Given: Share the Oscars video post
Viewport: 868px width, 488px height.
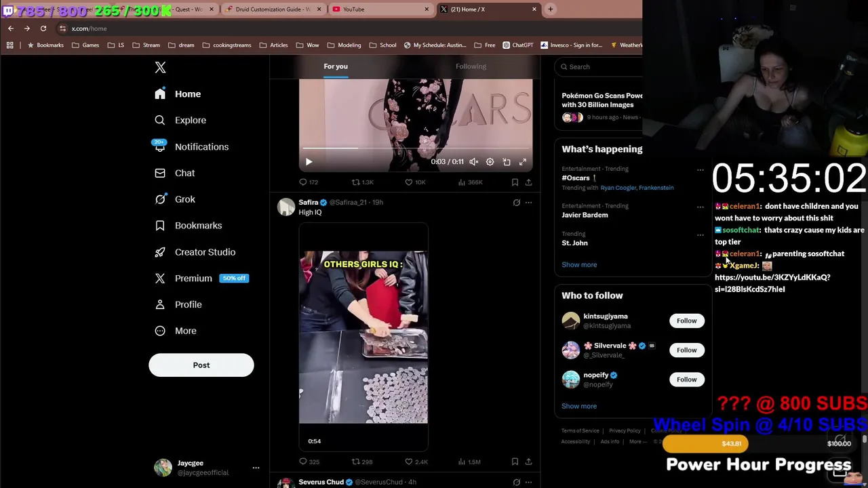Looking at the screenshot, I should [528, 182].
